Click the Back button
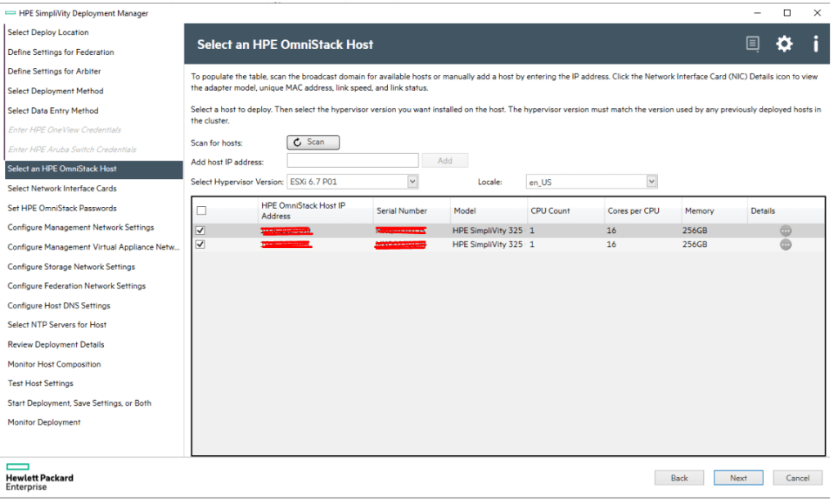Image resolution: width=838 pixels, height=504 pixels. (x=679, y=478)
